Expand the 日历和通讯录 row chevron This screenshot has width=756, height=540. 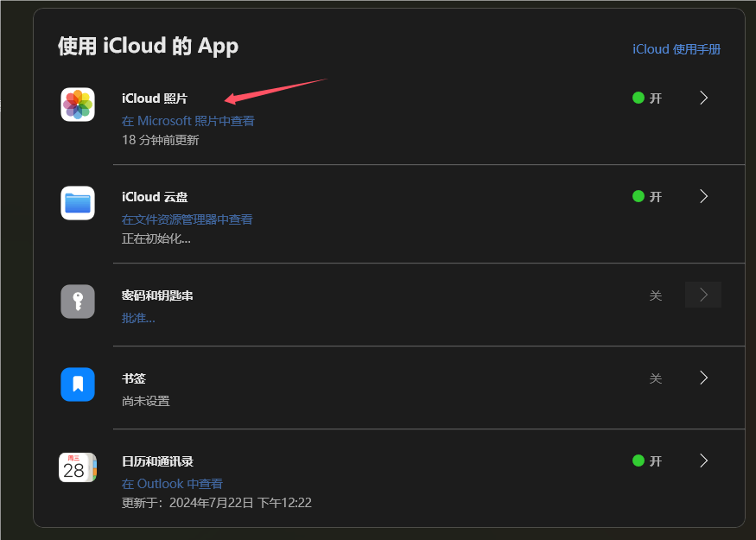point(703,461)
